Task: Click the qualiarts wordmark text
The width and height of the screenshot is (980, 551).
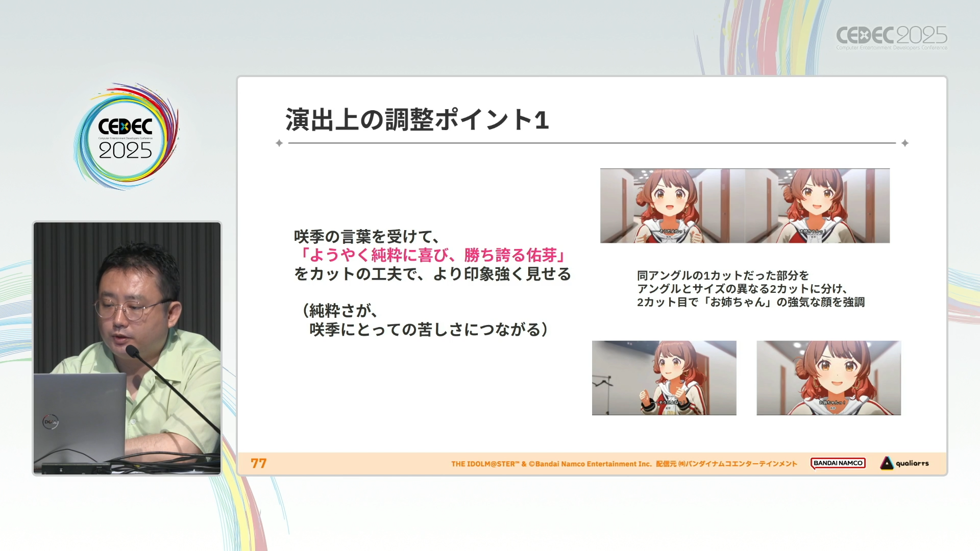Action: (x=912, y=463)
